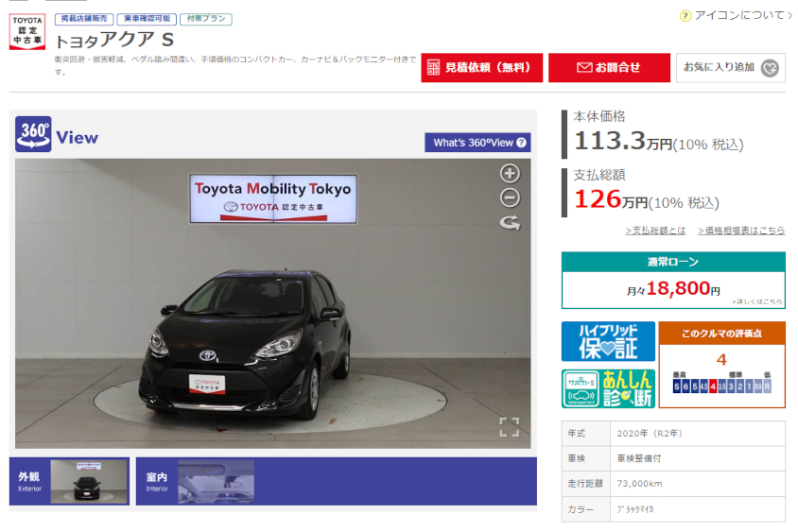
Task: Open the 価格相場表はこちら link
Action: (x=741, y=231)
